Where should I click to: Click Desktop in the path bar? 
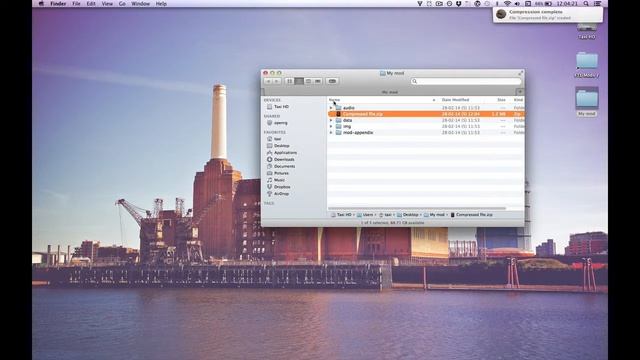click(x=408, y=215)
